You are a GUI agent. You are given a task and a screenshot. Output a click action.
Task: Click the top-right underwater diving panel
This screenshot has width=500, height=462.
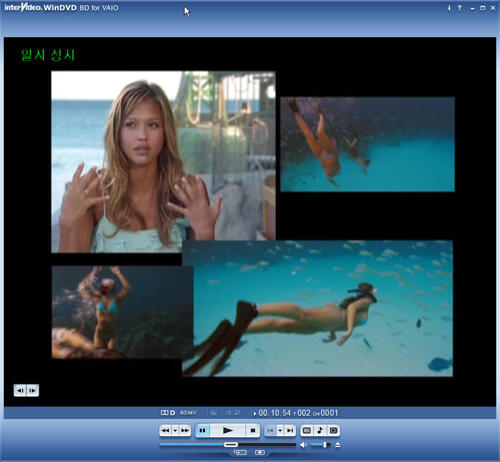coord(367,144)
